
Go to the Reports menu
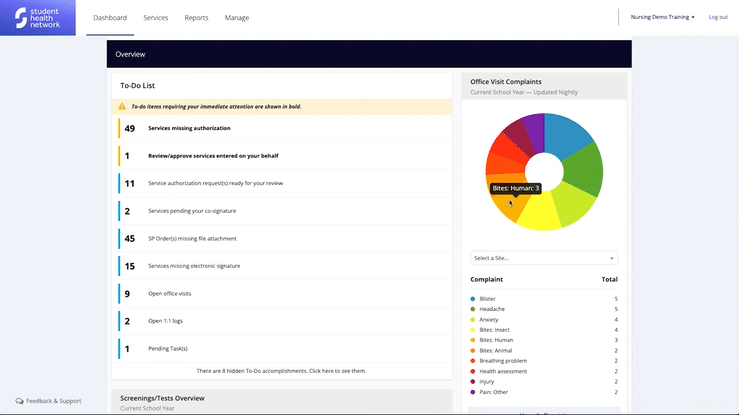(x=196, y=18)
